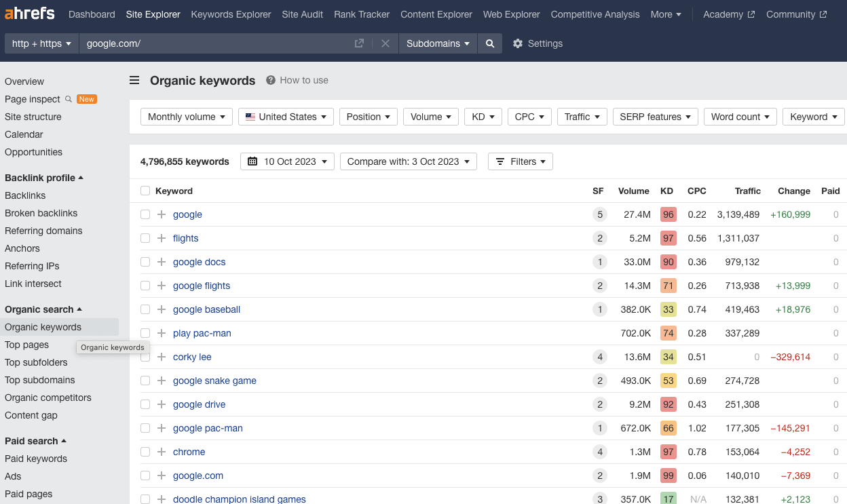Check the box for google flights row
Image resolution: width=847 pixels, height=504 pixels.
click(x=145, y=286)
